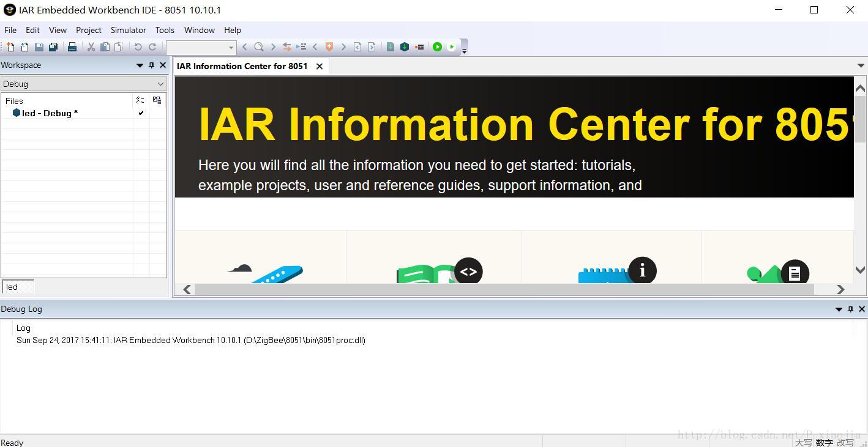The image size is (868, 447).
Task: Click the Navigate Forward page icon
Action: (372, 47)
